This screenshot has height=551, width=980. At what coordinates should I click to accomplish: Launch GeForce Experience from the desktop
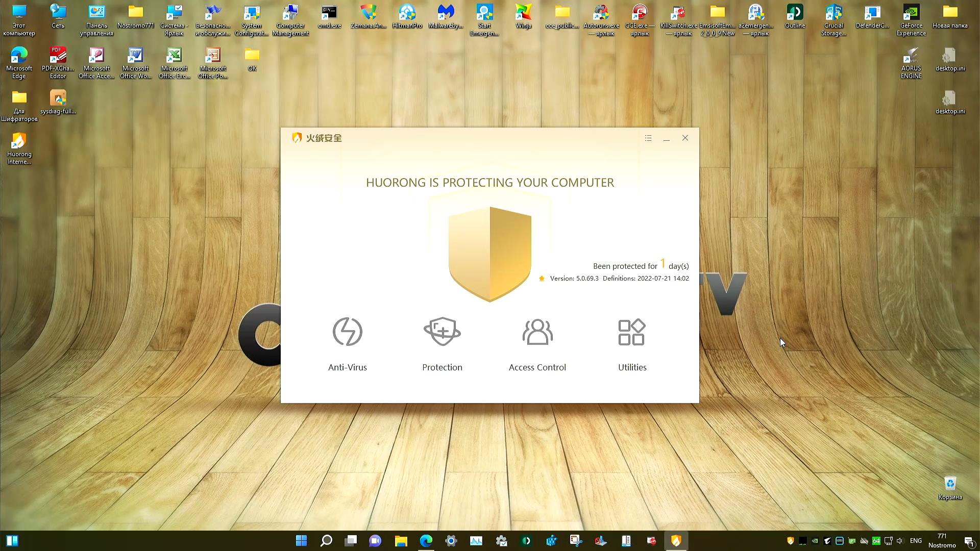(x=911, y=15)
